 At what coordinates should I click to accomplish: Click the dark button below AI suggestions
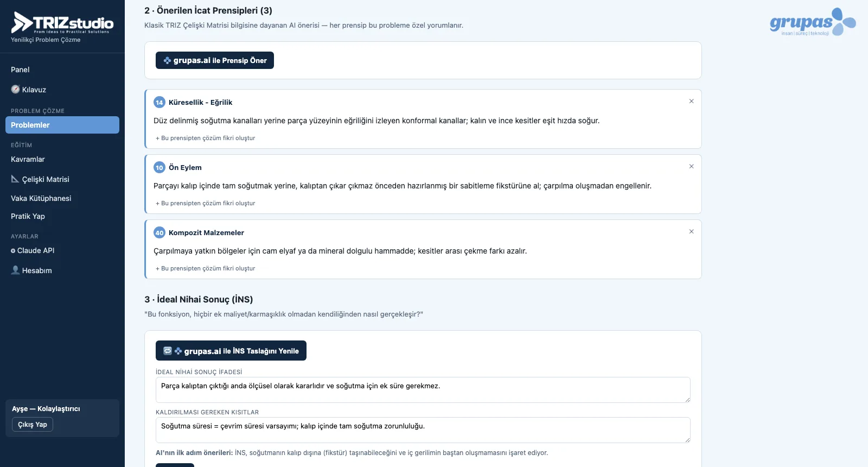click(x=175, y=465)
